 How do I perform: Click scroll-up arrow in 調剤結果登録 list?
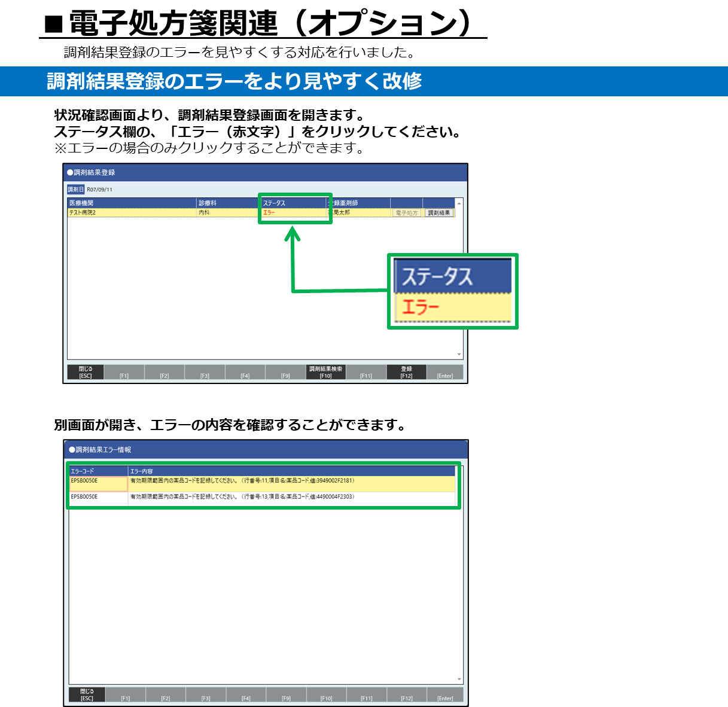(x=459, y=204)
